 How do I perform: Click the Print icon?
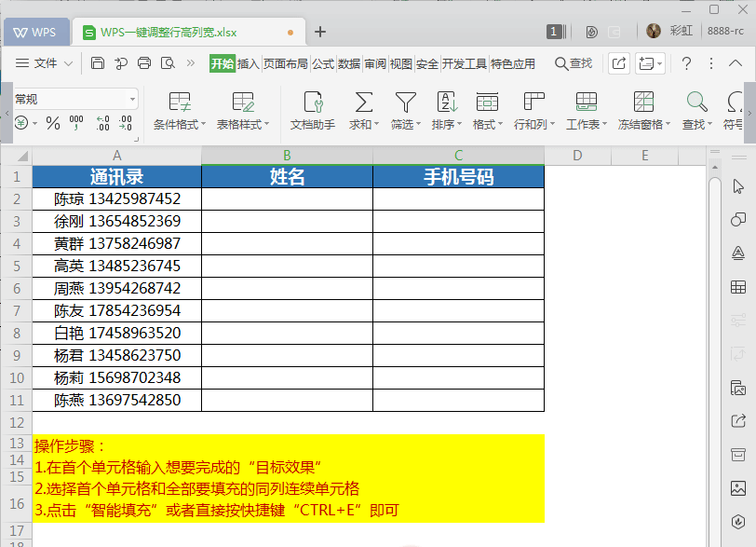[144, 63]
